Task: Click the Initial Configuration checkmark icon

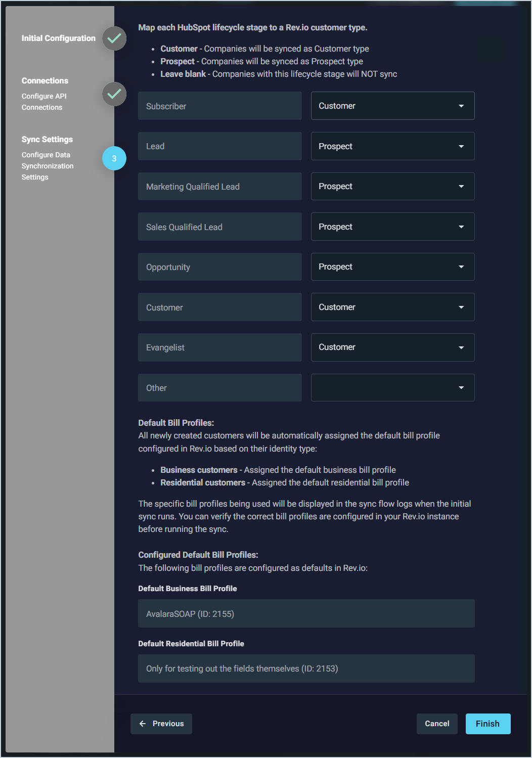Action: 114,38
